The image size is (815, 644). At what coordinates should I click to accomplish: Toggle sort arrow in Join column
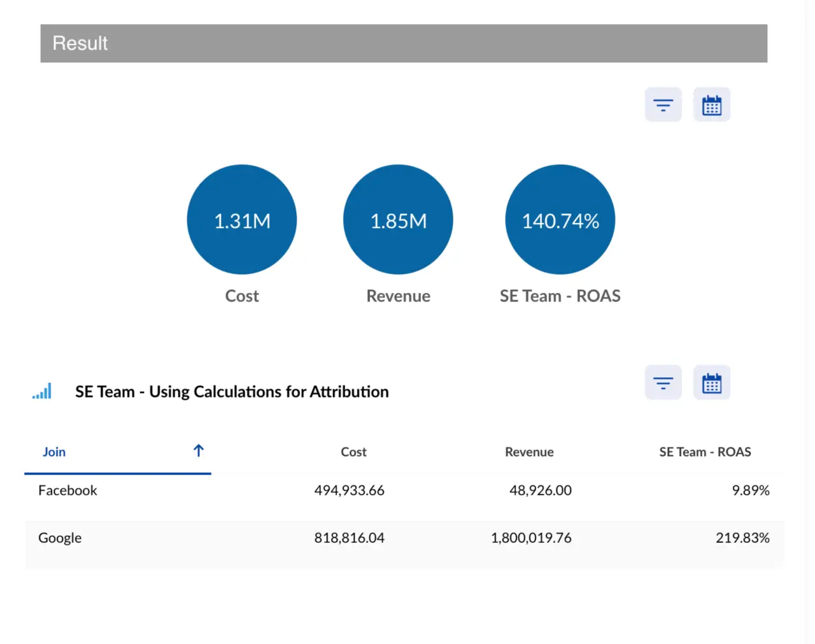tap(199, 451)
